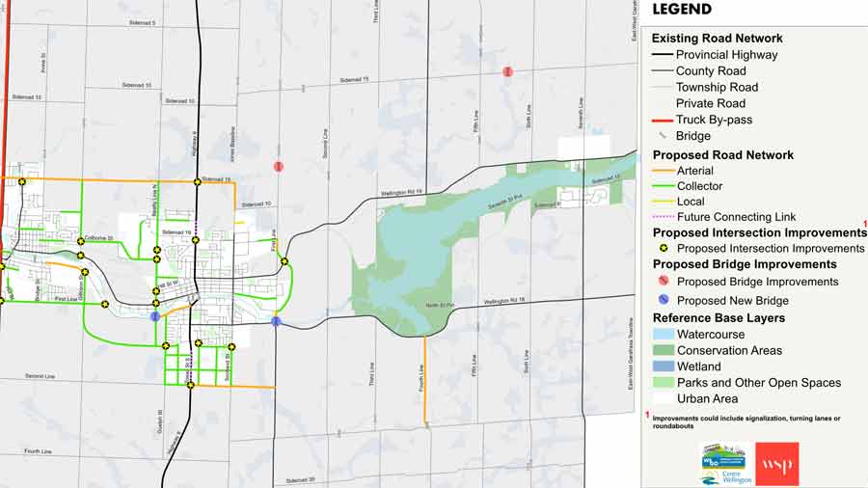Click the Reference Base Layers heading
Image resolution: width=868 pixels, height=488 pixels.
(719, 318)
